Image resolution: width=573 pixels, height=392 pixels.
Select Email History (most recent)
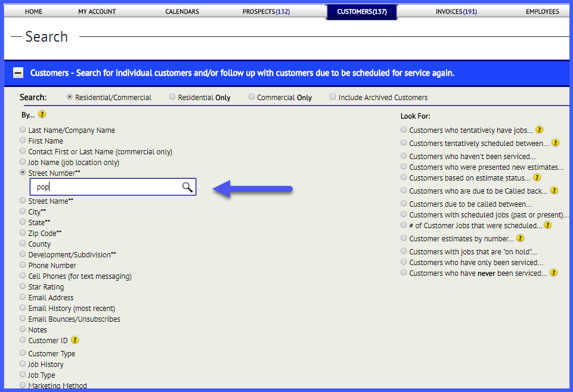[x=23, y=307]
